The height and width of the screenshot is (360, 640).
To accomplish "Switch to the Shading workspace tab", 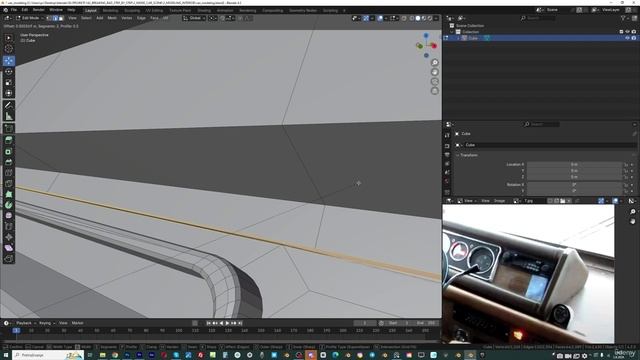I will click(204, 10).
